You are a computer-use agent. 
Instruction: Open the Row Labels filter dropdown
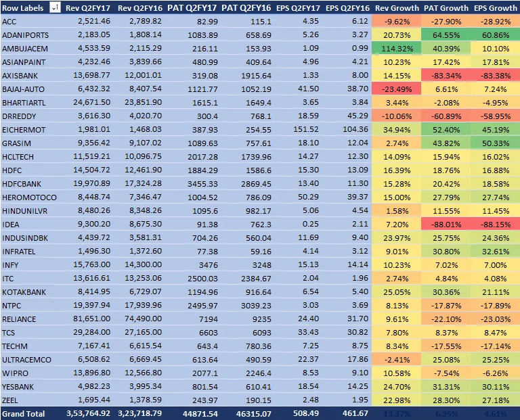pyautogui.click(x=55, y=7)
